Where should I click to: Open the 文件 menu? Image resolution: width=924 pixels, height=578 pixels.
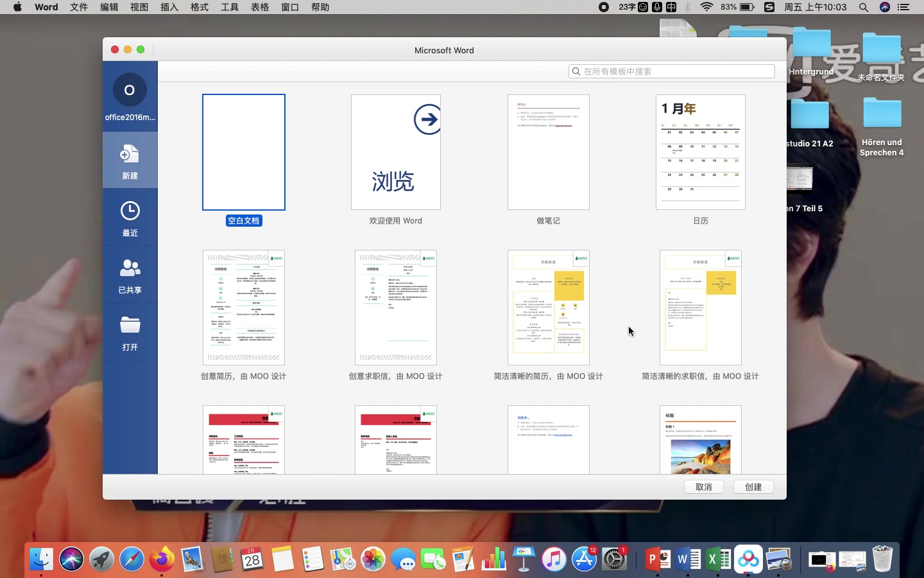79,7
